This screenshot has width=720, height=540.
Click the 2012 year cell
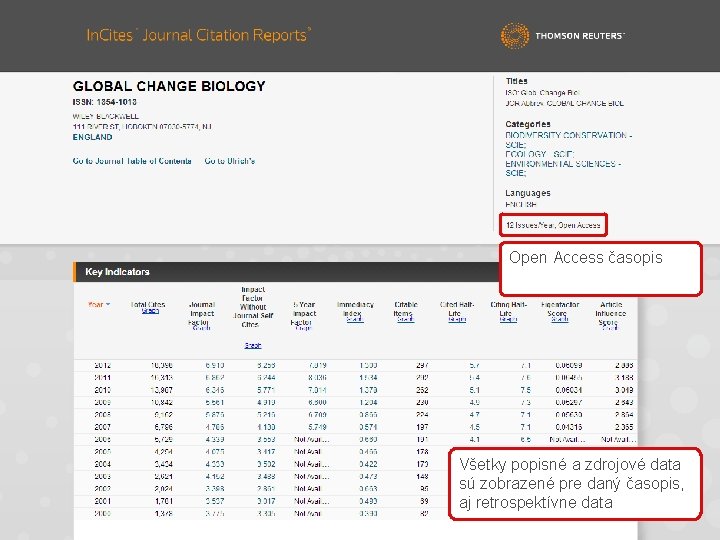point(102,366)
